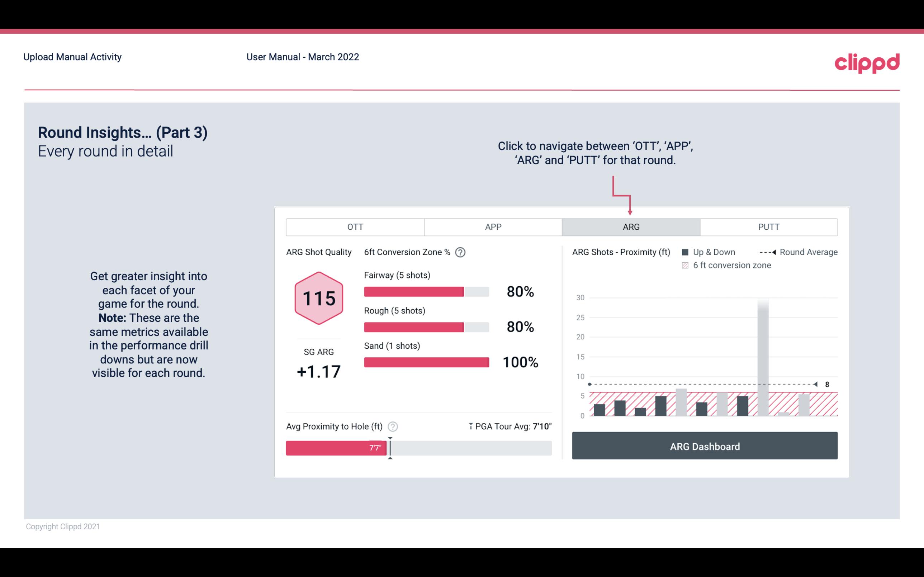Click the ARG Dashboard button
This screenshot has width=924, height=577.
704,446
